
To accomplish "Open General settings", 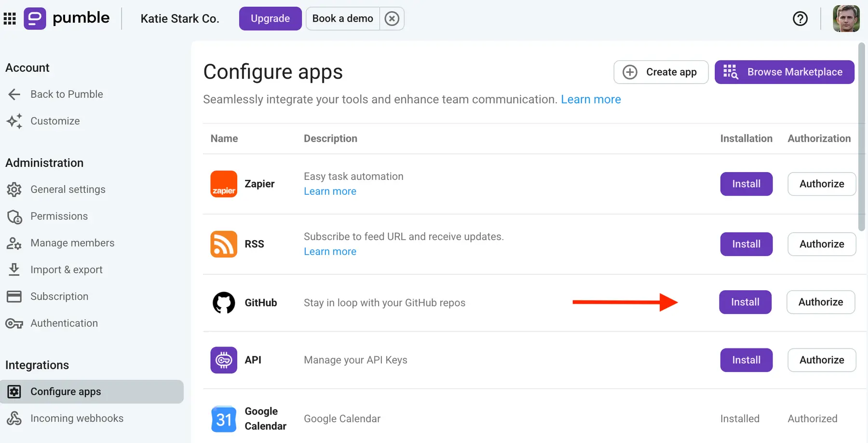I will (x=68, y=189).
